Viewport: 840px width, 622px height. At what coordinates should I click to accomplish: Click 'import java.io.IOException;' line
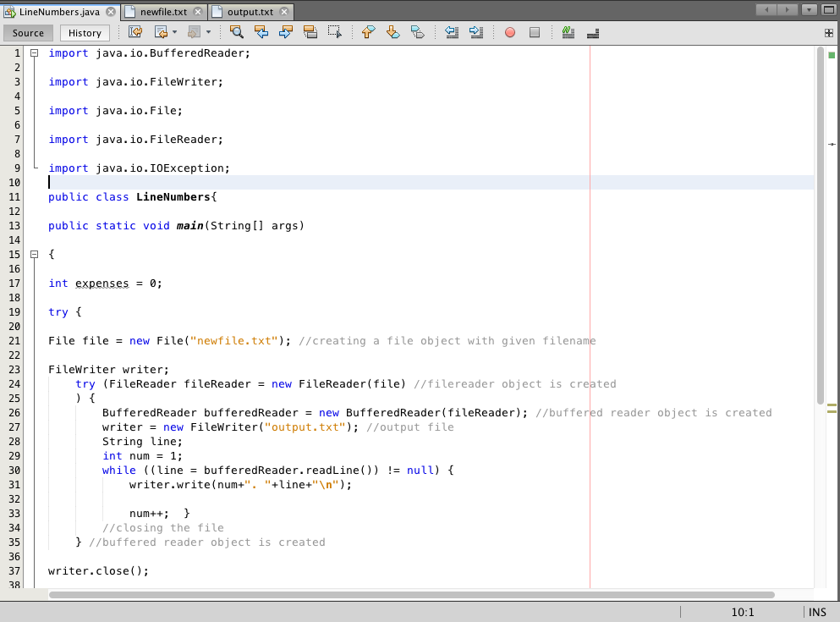[140, 168]
